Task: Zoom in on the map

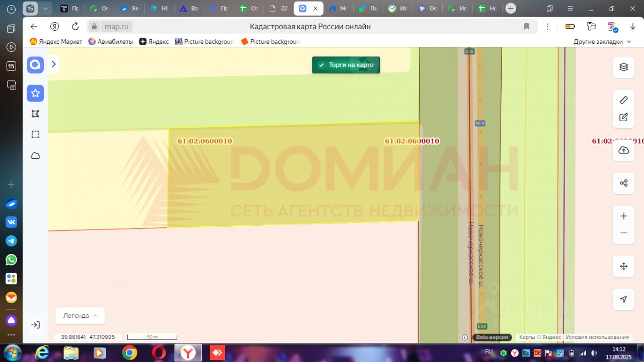Action: coord(623,216)
